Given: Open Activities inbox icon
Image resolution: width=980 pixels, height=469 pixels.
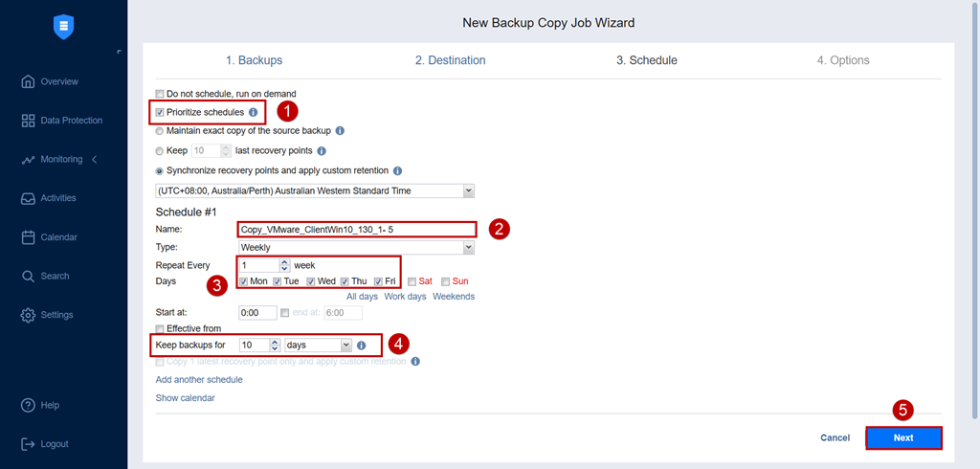Looking at the screenshot, I should click(28, 198).
